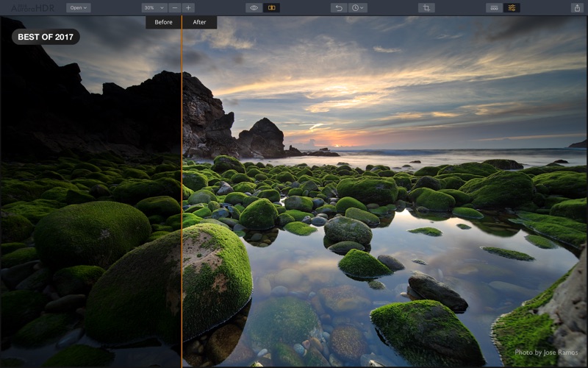The width and height of the screenshot is (588, 368).
Task: Click the undo arrow icon
Action: (x=339, y=8)
